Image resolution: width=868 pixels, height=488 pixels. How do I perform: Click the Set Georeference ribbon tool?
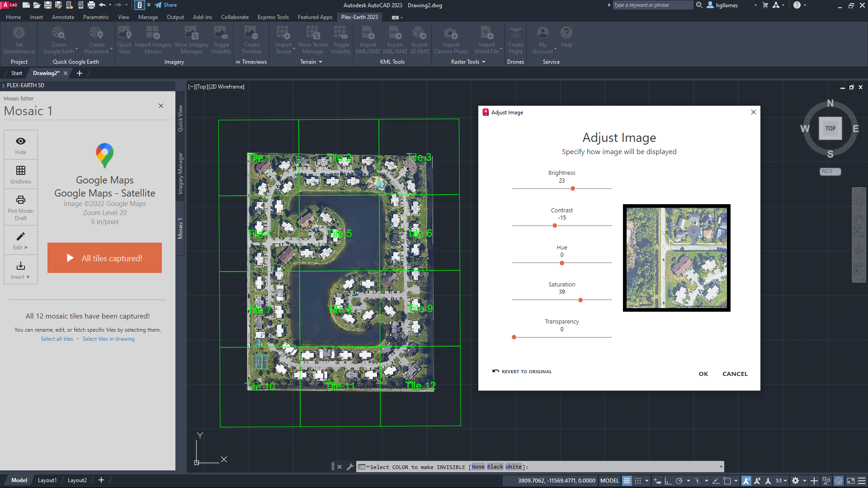19,40
